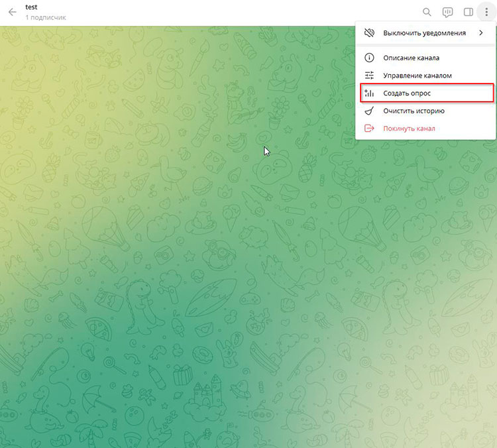Viewport: 497px width, 448px height.
Task: Click the broom icon for clearing history
Action: (370, 111)
